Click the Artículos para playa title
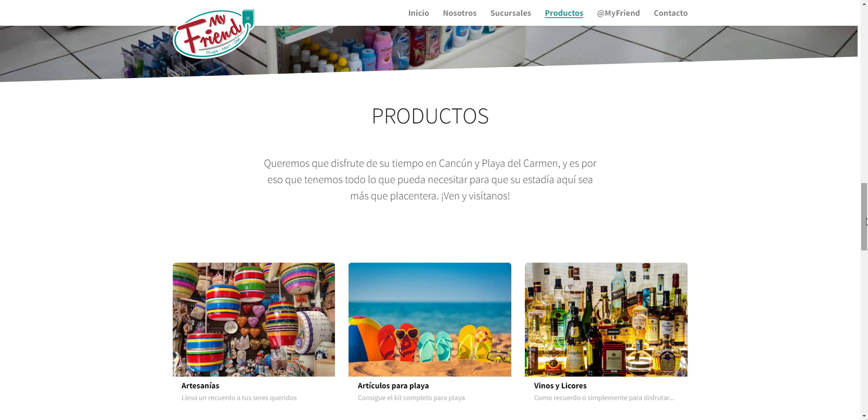The width and height of the screenshot is (868, 420). click(x=393, y=386)
